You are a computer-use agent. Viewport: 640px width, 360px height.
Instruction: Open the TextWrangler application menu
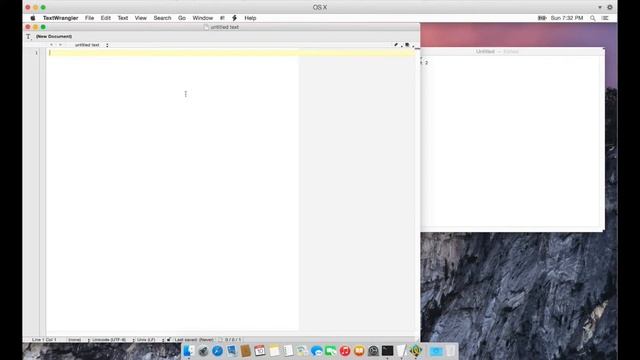point(60,18)
